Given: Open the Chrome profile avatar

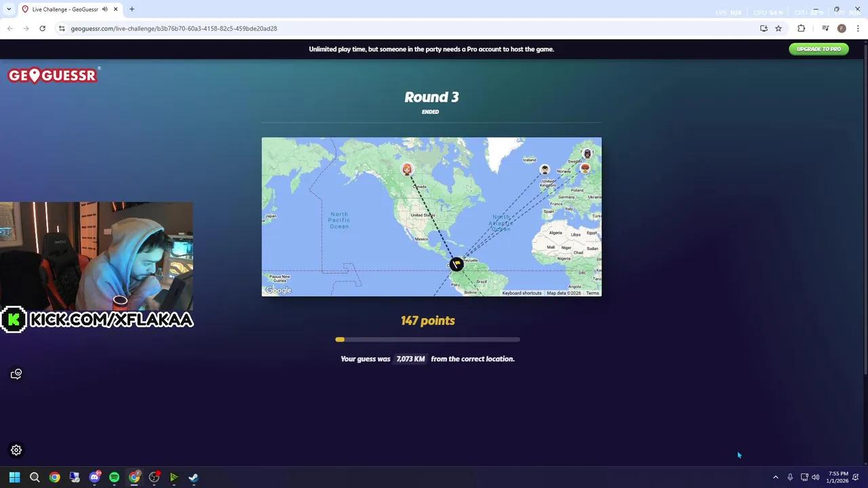Looking at the screenshot, I should (x=842, y=28).
